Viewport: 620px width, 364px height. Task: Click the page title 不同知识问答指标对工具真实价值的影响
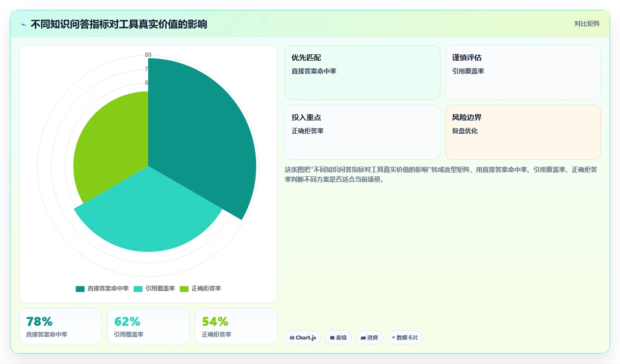point(119,24)
